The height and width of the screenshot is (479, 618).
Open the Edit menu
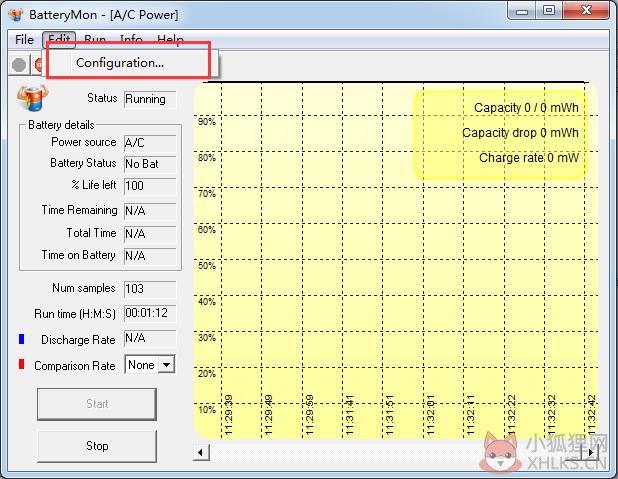59,40
